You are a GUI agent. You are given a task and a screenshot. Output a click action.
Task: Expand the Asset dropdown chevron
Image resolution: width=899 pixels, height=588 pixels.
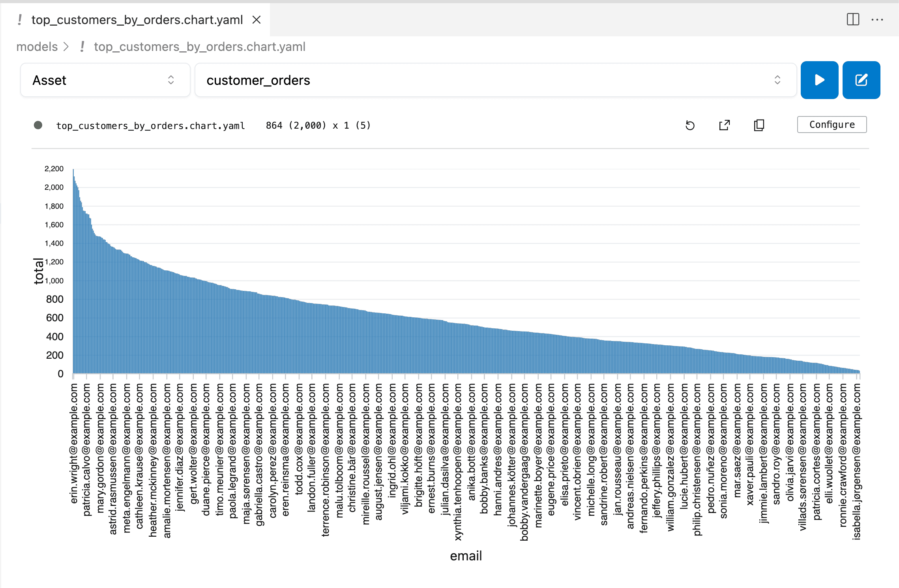coord(170,80)
